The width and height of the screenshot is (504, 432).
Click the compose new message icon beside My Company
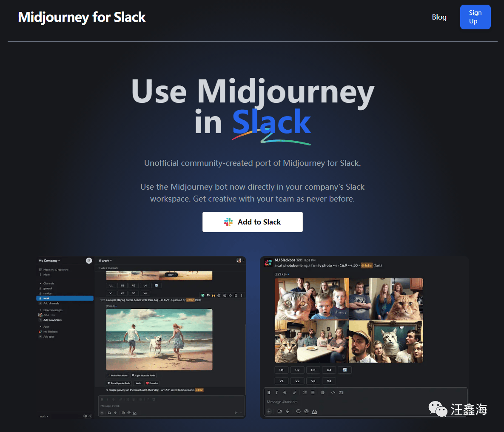89,261
